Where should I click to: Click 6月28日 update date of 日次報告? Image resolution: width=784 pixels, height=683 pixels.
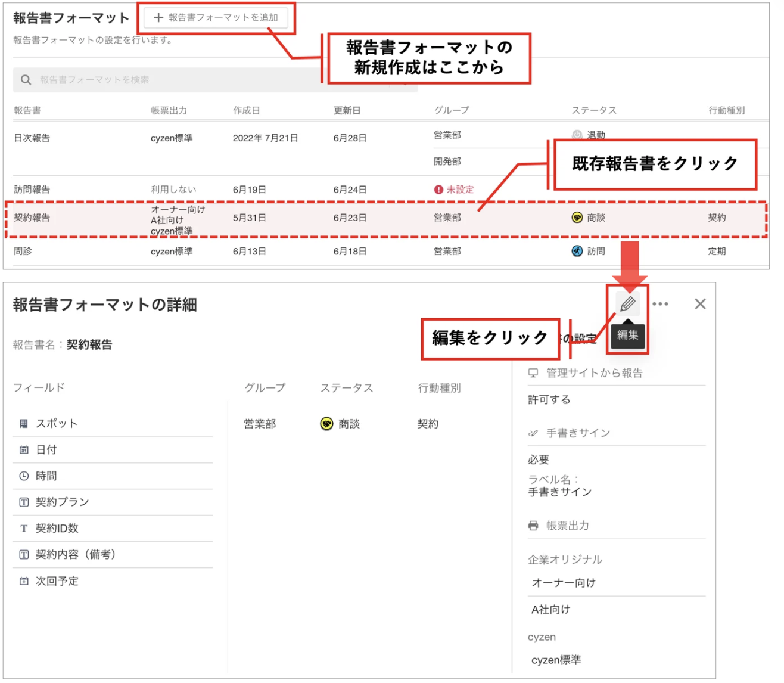(350, 138)
